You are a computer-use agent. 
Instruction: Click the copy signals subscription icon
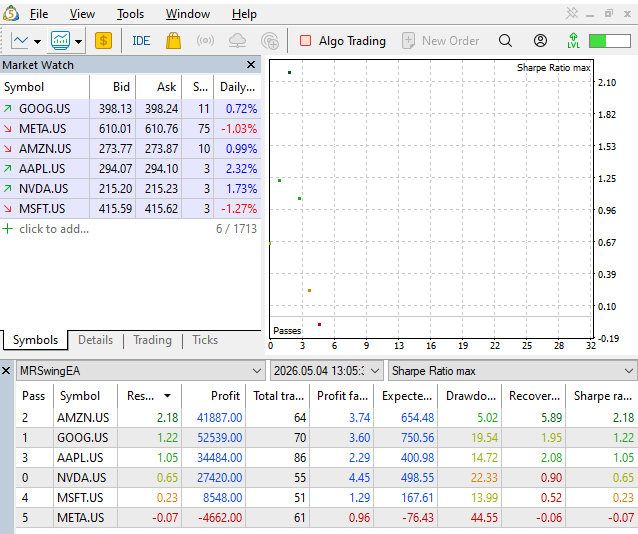[x=270, y=41]
